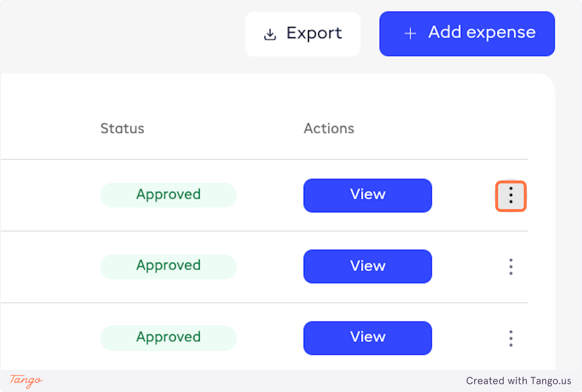Click the Status column header
The width and height of the screenshot is (582, 392).
tap(122, 129)
